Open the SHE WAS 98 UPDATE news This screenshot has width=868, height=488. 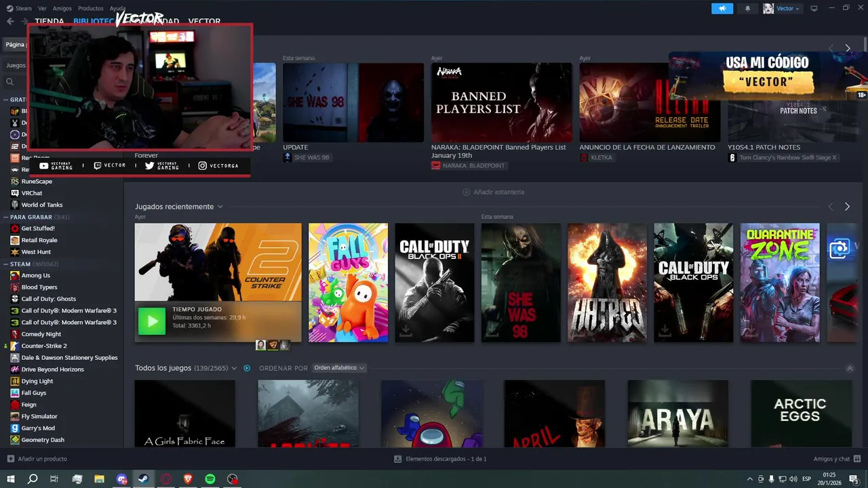353,102
